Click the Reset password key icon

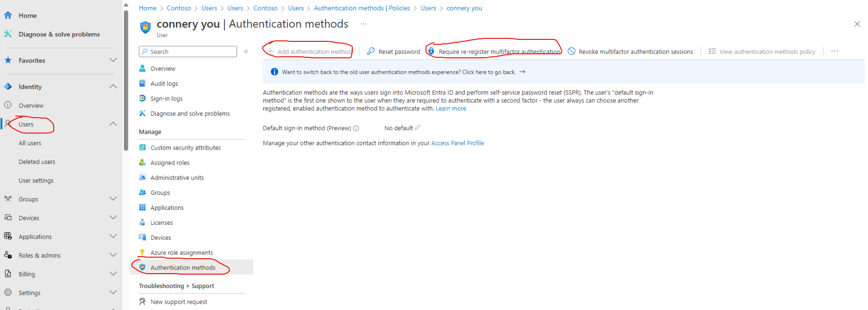coord(371,51)
